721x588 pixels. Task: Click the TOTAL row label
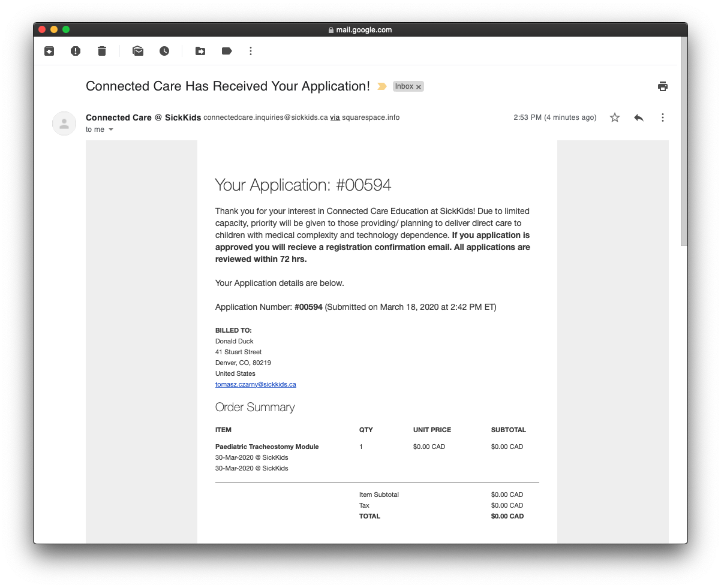click(x=369, y=516)
